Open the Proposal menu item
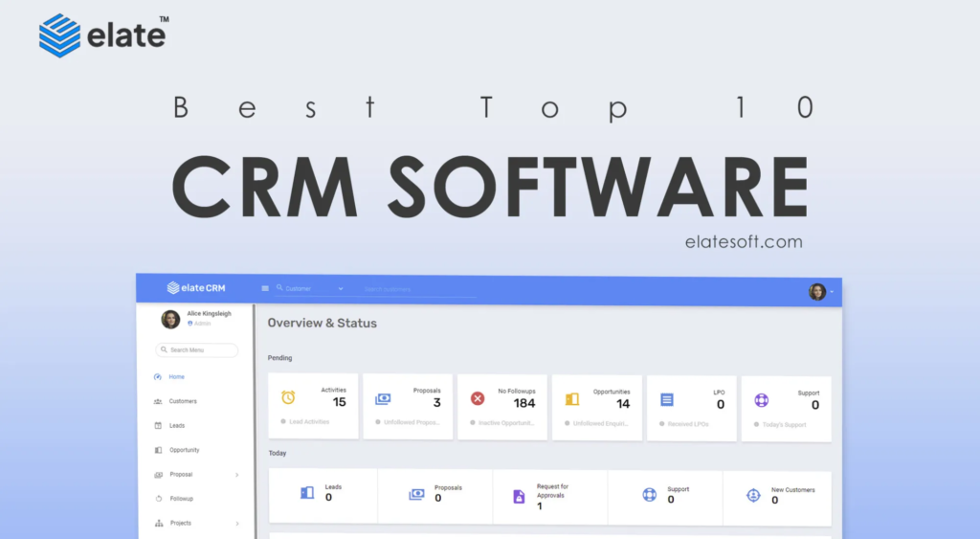This screenshot has height=539, width=980. (181, 474)
